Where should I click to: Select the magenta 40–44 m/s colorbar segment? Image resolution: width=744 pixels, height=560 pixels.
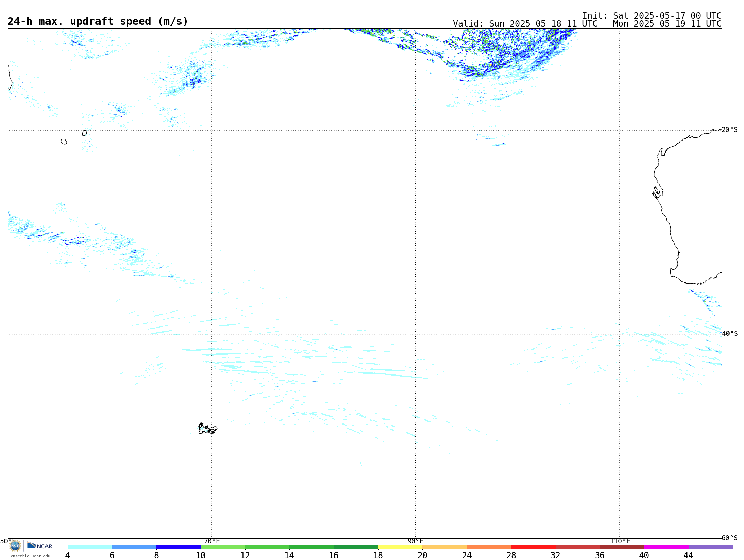tap(666, 547)
